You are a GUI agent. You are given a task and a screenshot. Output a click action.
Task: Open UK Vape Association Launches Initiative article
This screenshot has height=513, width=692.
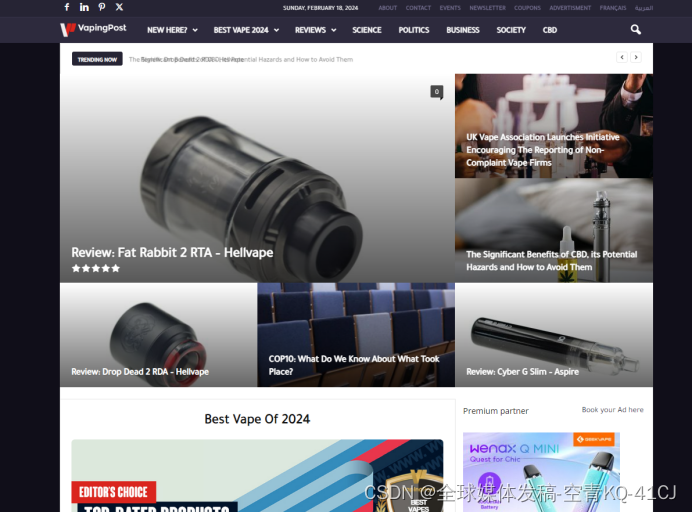pyautogui.click(x=543, y=150)
